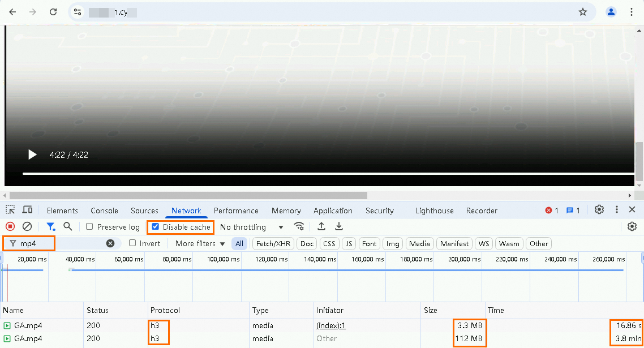644x348 pixels.
Task: Switch to the Application tab
Action: [x=333, y=210]
